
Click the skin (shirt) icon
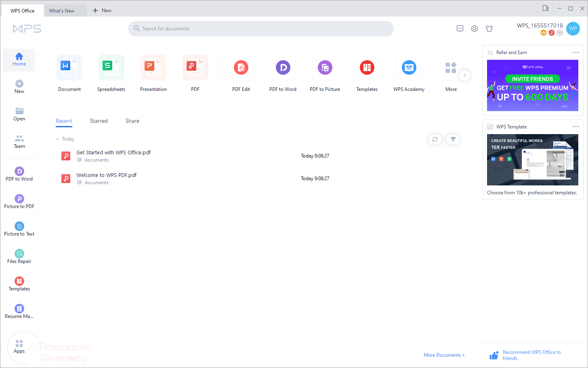(x=489, y=29)
